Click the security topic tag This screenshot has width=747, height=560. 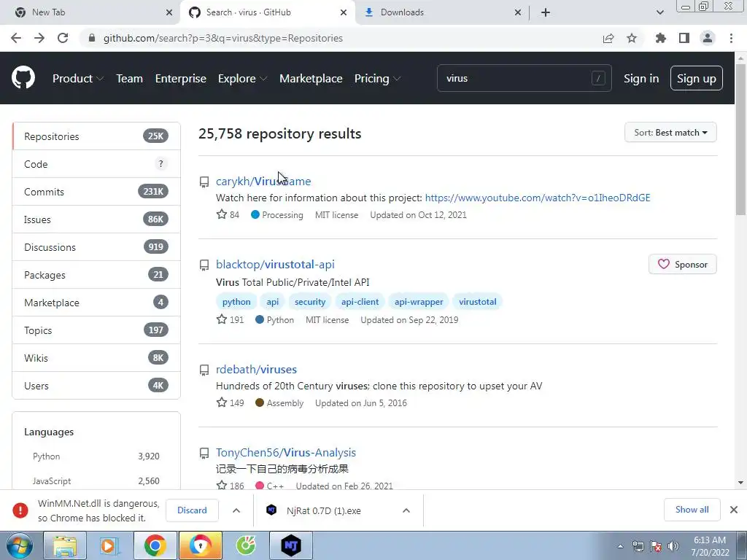pos(309,301)
